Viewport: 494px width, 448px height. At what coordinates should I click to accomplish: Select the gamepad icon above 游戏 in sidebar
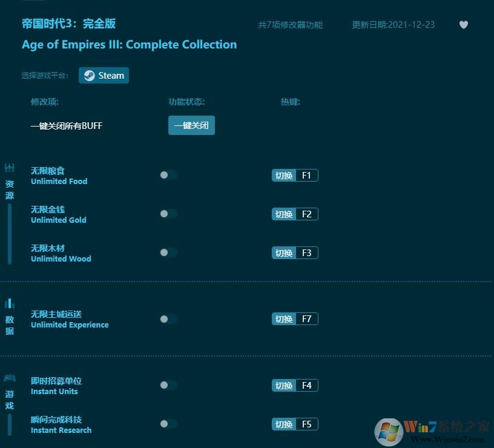coord(9,377)
